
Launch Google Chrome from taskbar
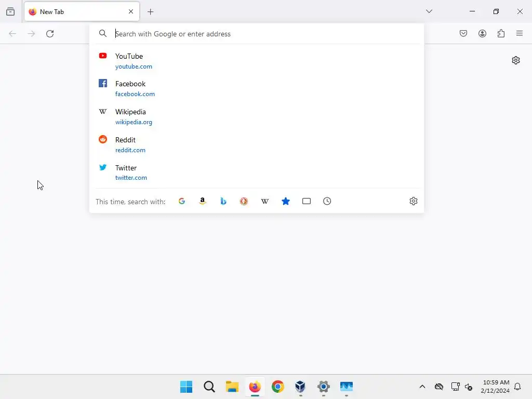[278, 387]
